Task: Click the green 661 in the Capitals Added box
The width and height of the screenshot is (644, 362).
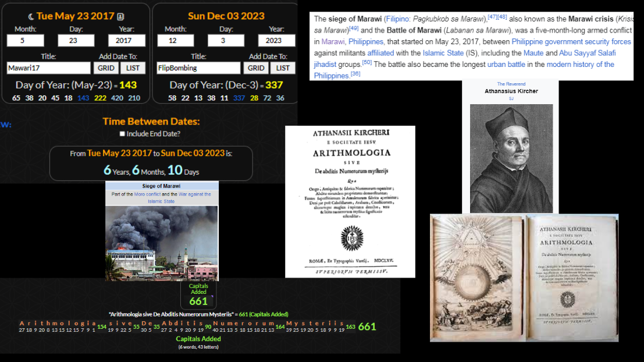Action: tap(198, 301)
